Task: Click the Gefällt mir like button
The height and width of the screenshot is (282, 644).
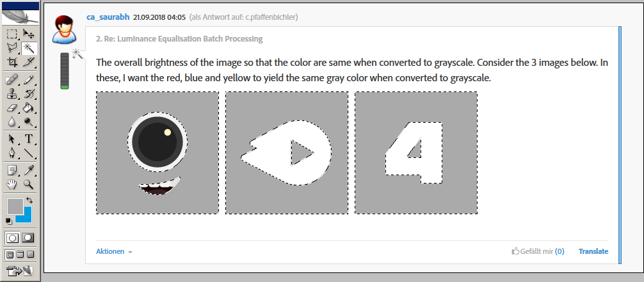Action: point(538,251)
